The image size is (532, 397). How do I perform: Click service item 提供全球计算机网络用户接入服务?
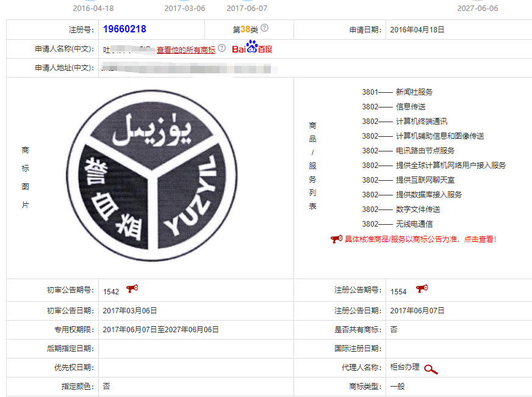(x=451, y=165)
